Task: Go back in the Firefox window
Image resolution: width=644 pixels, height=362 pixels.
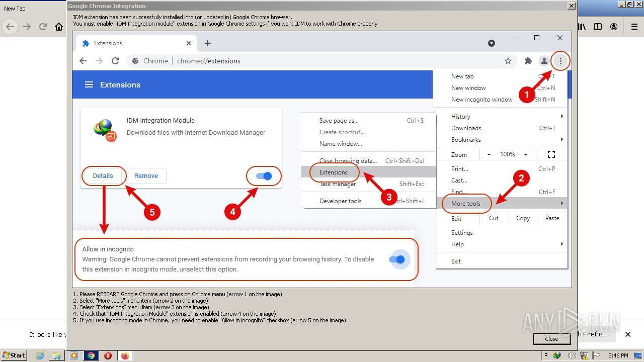Action: click(10, 27)
